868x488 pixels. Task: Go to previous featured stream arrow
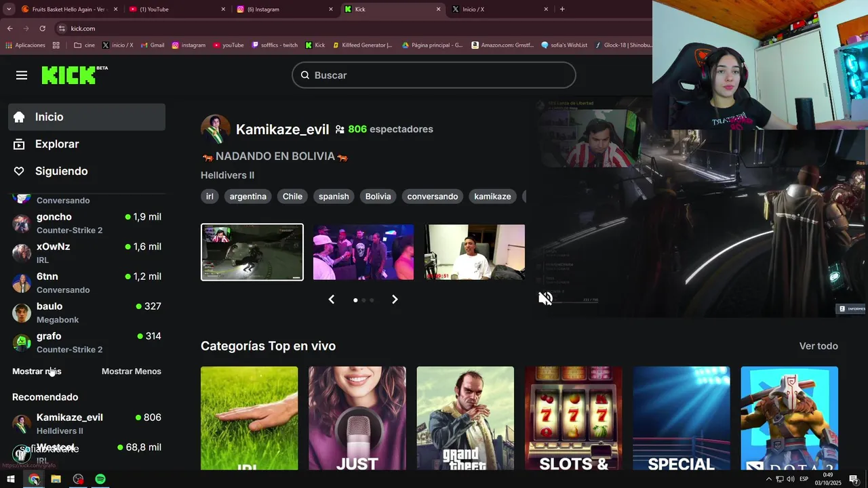click(x=332, y=300)
